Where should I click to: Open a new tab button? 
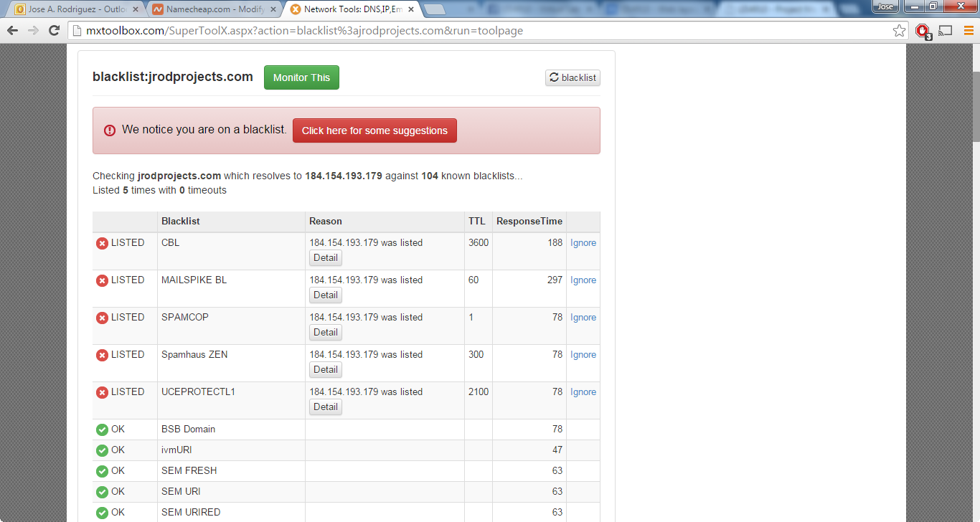pyautogui.click(x=434, y=10)
